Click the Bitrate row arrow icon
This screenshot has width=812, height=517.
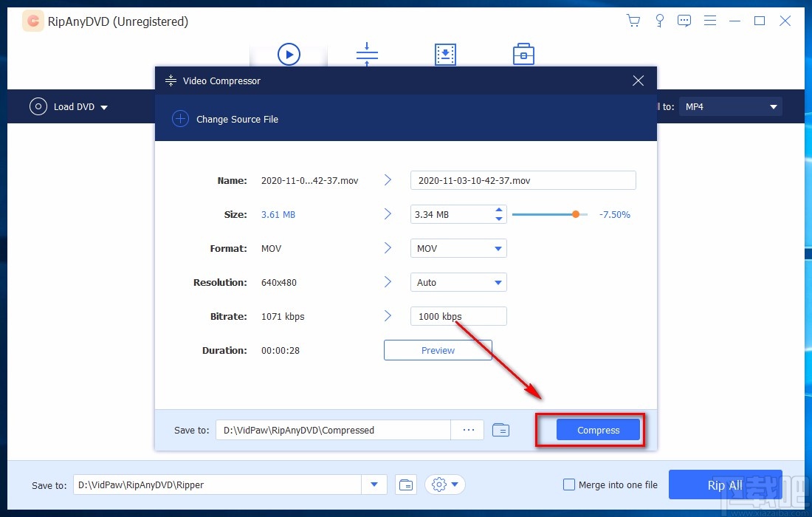[388, 315]
